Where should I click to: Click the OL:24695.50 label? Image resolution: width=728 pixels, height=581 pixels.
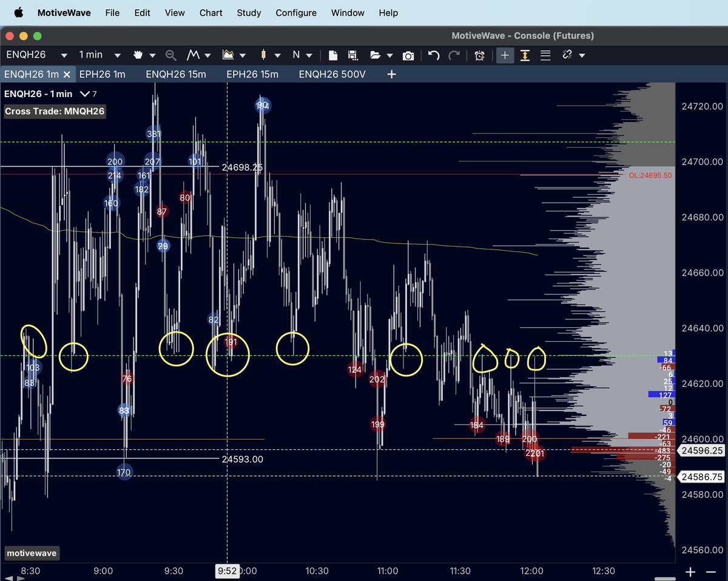point(650,175)
